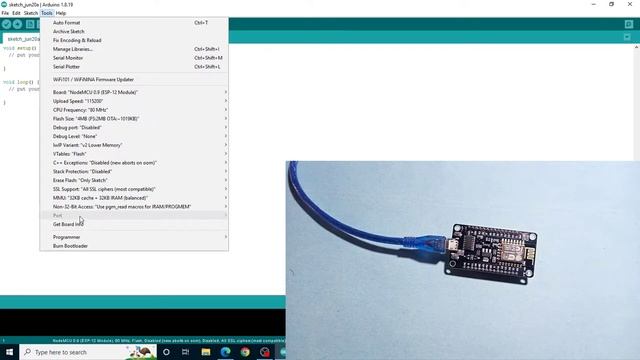Screen dimensions: 640x360
Task: Launch Serial Monitor from Tools menu
Action: pos(134,58)
